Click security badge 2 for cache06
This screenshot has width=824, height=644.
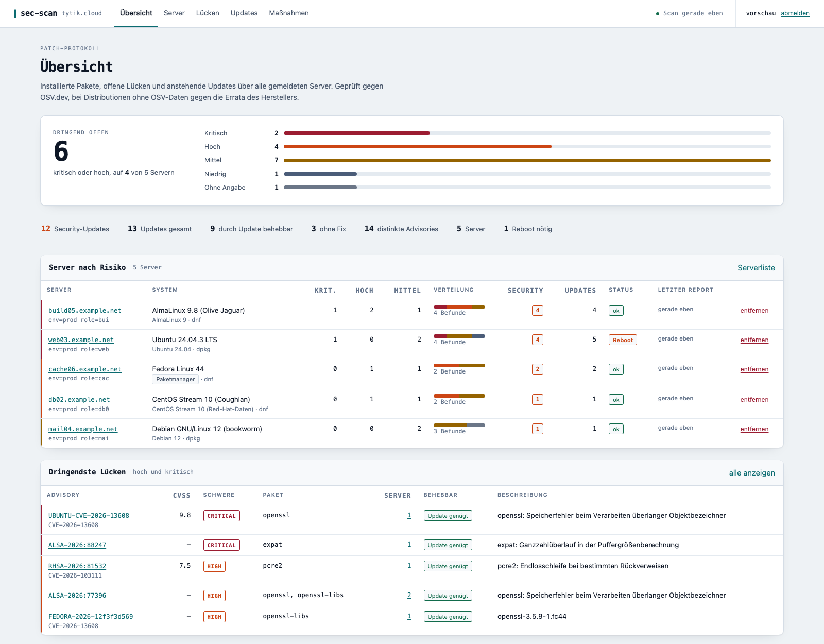click(538, 369)
